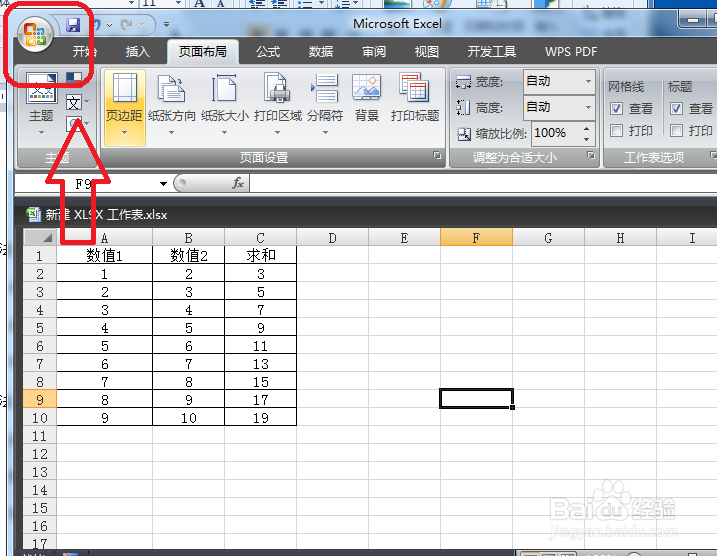Redo with the Quick Access arrow
This screenshot has height=556, width=717.
click(x=127, y=25)
